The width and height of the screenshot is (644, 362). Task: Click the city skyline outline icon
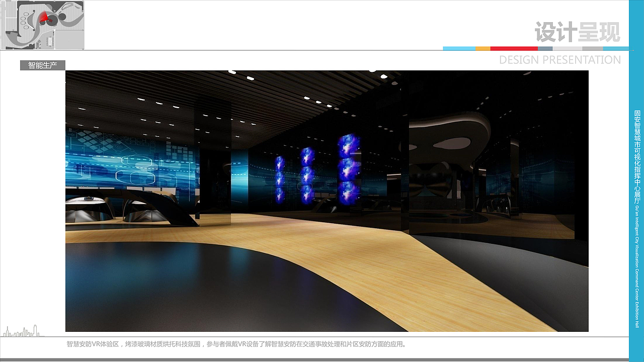pyautogui.click(x=23, y=331)
